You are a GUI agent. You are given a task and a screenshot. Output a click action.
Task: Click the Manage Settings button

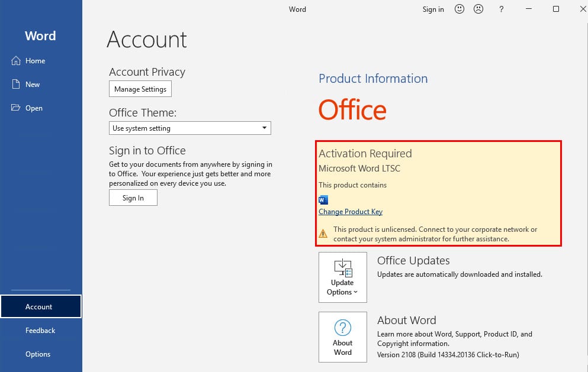tap(140, 89)
